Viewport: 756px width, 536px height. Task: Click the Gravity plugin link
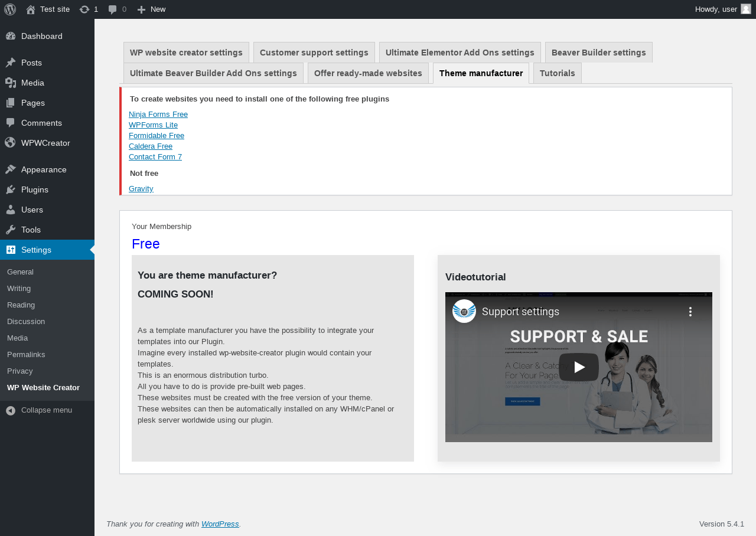tap(141, 189)
